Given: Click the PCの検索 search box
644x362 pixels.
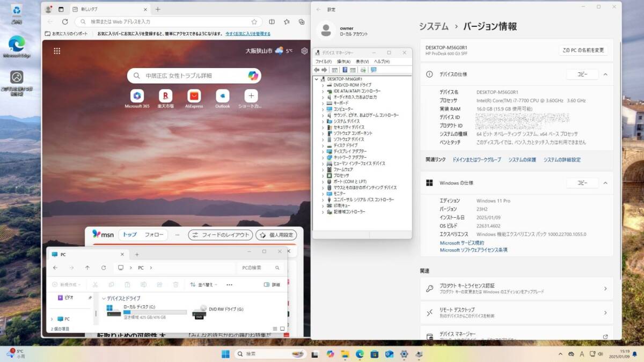Looking at the screenshot, I should click(x=261, y=268).
